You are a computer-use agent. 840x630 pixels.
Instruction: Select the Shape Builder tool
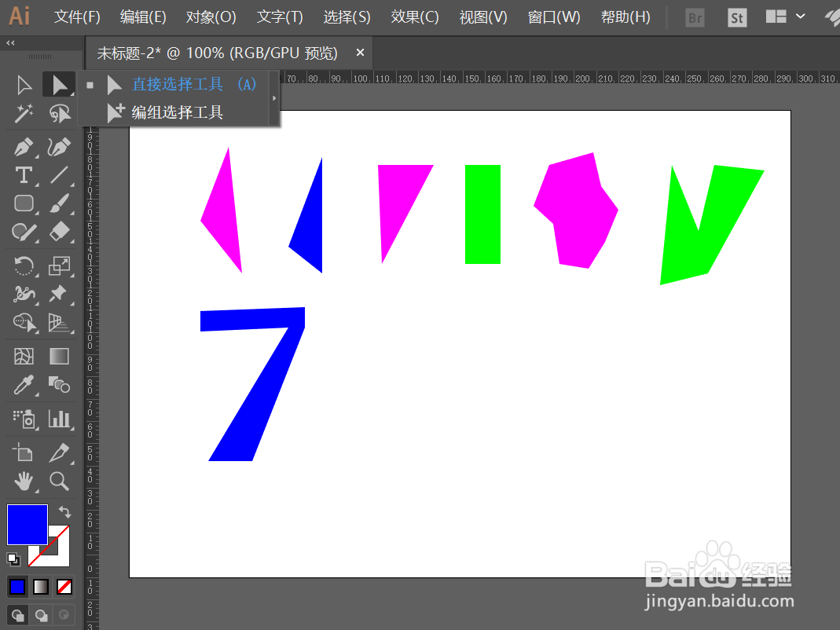24,323
